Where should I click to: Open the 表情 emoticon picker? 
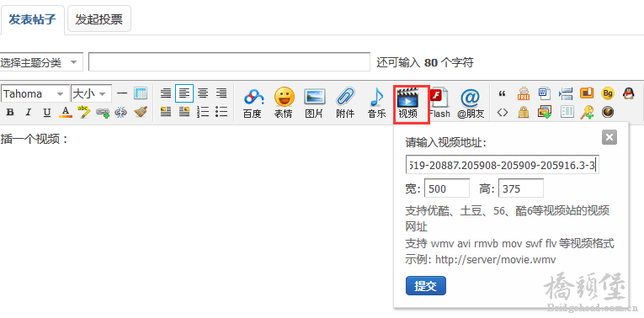pyautogui.click(x=284, y=103)
